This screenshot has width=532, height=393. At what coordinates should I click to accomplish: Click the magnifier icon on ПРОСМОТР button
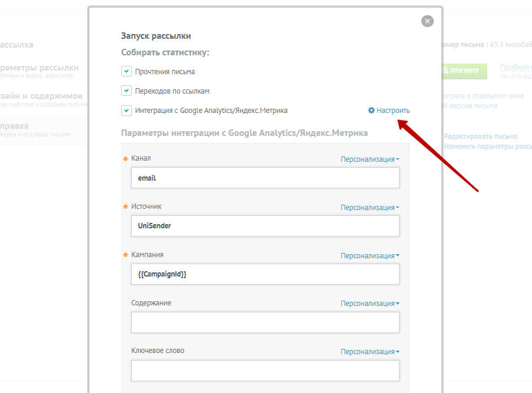(445, 71)
